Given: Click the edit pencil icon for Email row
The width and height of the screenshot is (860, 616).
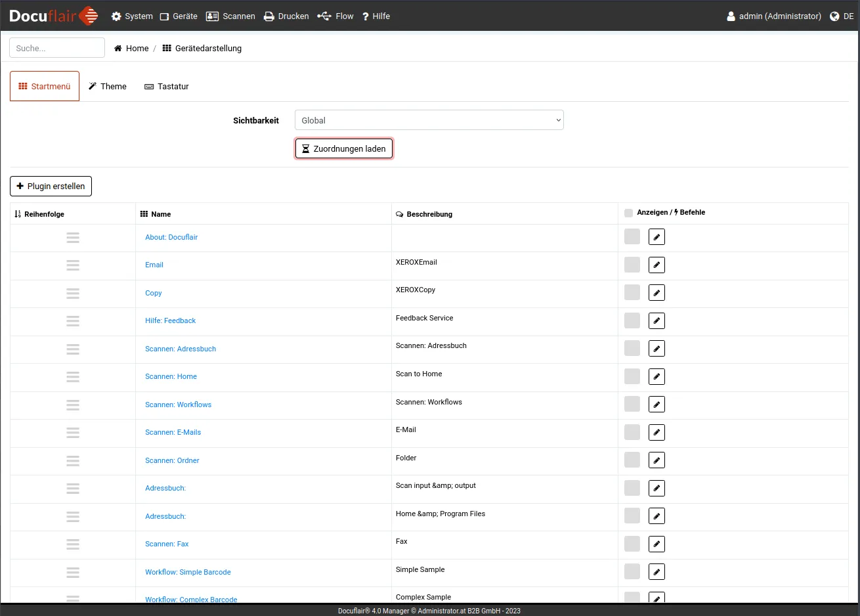Looking at the screenshot, I should pos(656,265).
